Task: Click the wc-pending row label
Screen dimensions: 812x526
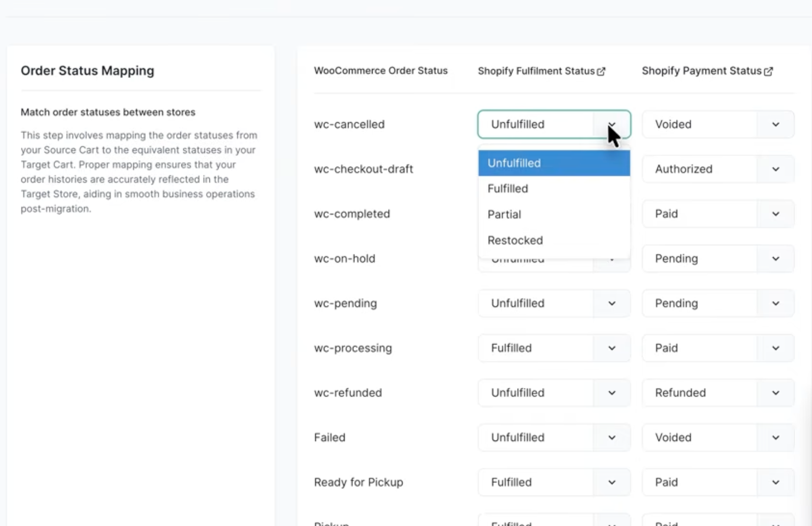Action: [345, 303]
